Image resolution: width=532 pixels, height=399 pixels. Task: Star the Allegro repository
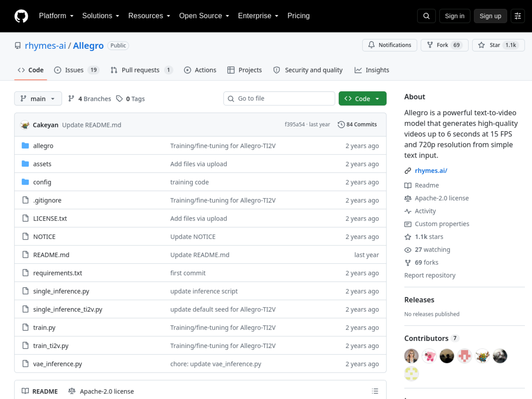pyautogui.click(x=498, y=45)
